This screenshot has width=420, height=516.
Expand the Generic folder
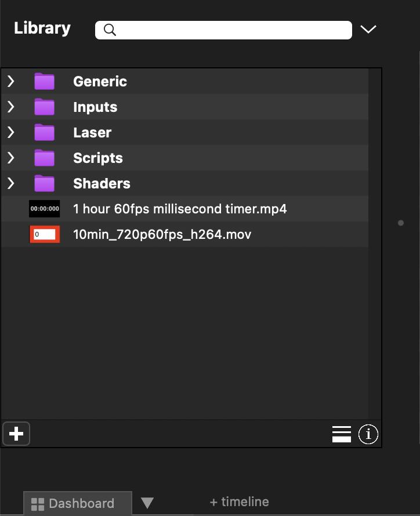10,82
